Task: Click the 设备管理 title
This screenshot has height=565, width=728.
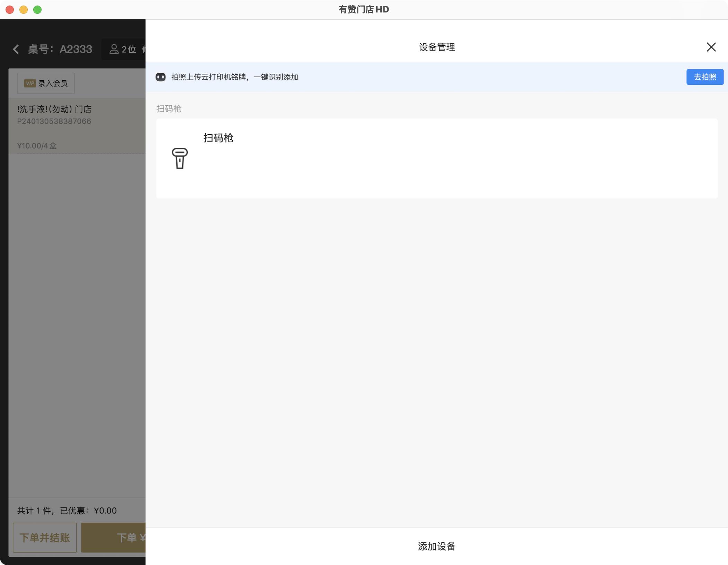Action: [437, 47]
